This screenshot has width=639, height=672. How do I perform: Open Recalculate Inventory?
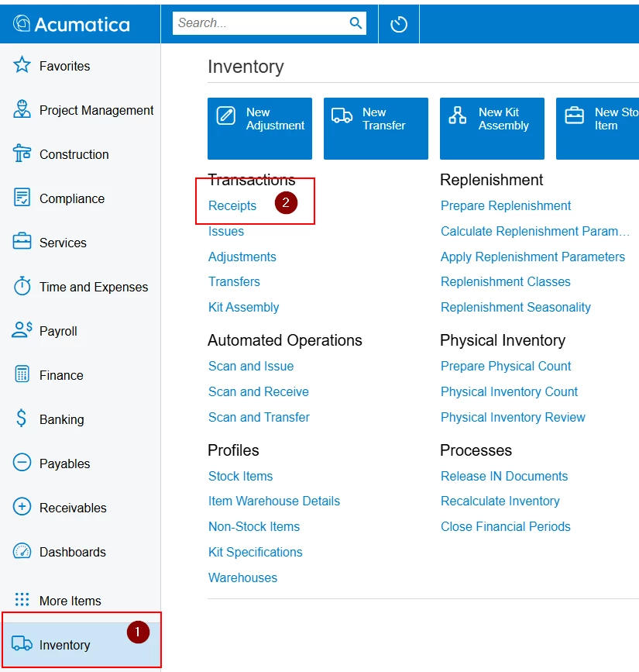[500, 501]
